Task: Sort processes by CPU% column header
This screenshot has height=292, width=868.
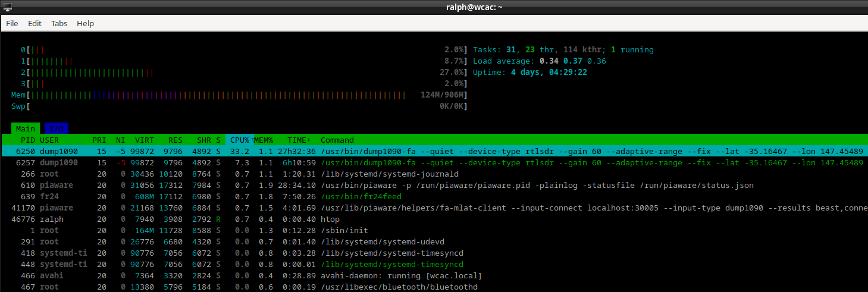Action: pyautogui.click(x=239, y=140)
